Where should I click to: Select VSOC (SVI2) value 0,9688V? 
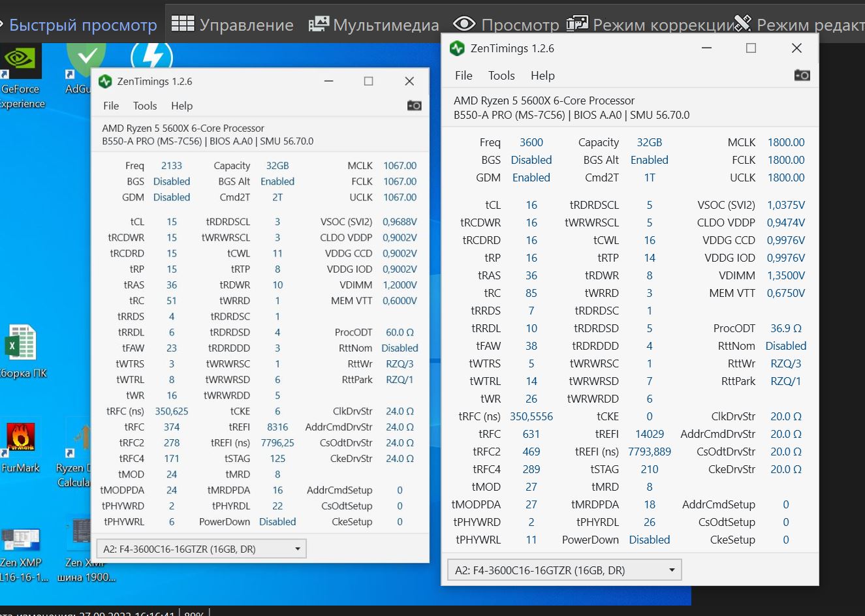(400, 222)
